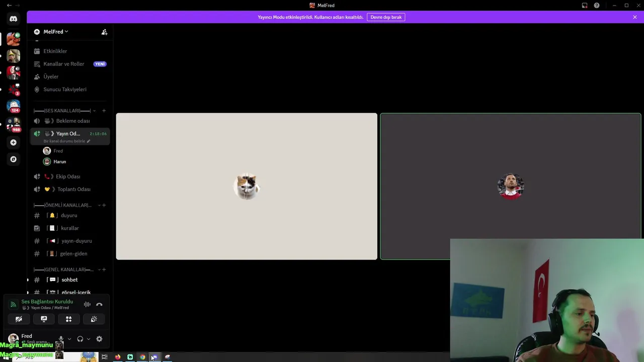Dismiss the streamer mode banner

point(635,17)
